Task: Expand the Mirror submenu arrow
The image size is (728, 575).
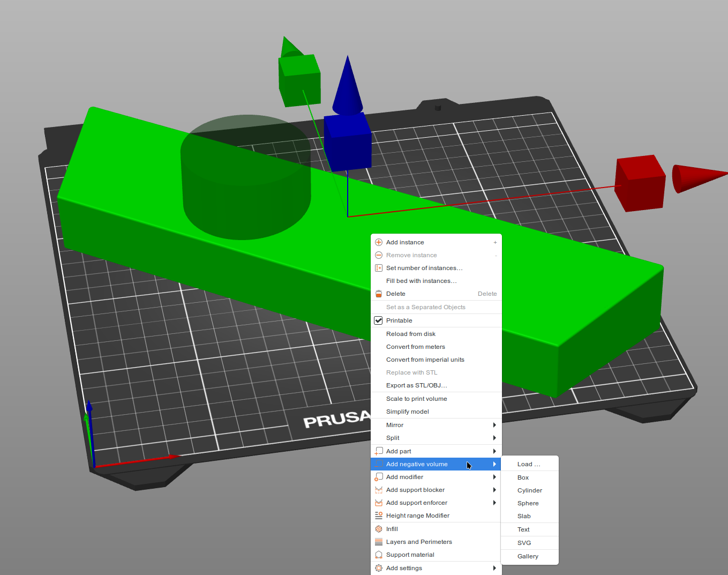Action: tap(494, 425)
